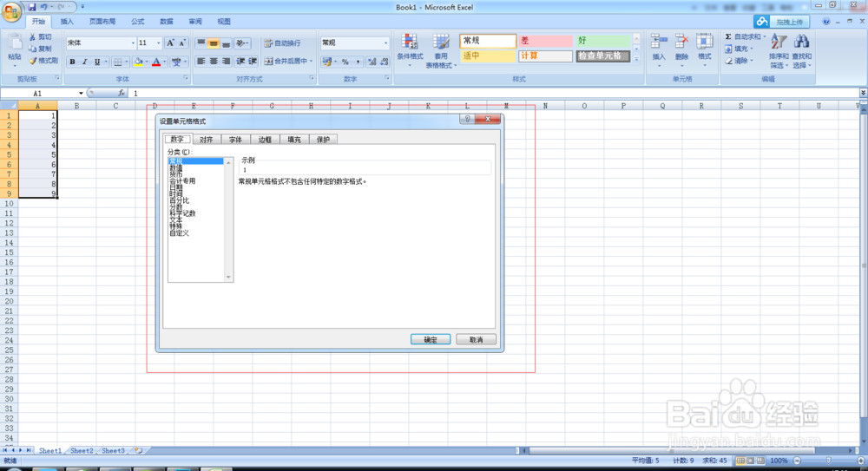
Task: Click the Copy (复制) button
Action: (41, 49)
